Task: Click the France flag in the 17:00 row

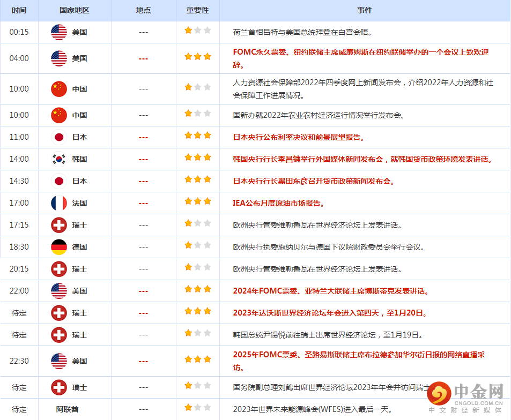Action: coord(59,203)
